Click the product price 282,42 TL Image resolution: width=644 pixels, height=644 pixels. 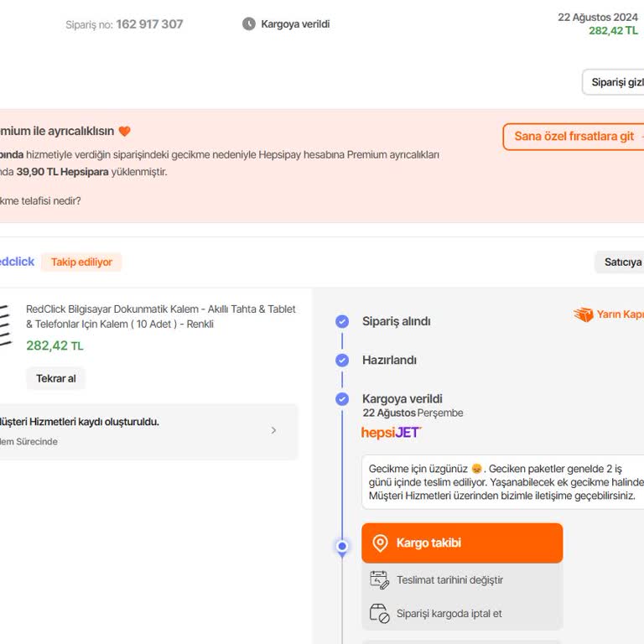coord(55,345)
